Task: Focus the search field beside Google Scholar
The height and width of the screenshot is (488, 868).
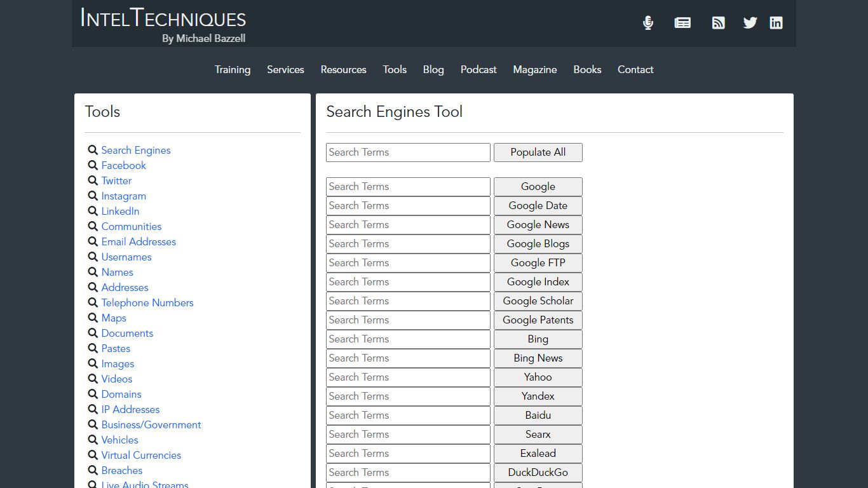Action: click(408, 301)
